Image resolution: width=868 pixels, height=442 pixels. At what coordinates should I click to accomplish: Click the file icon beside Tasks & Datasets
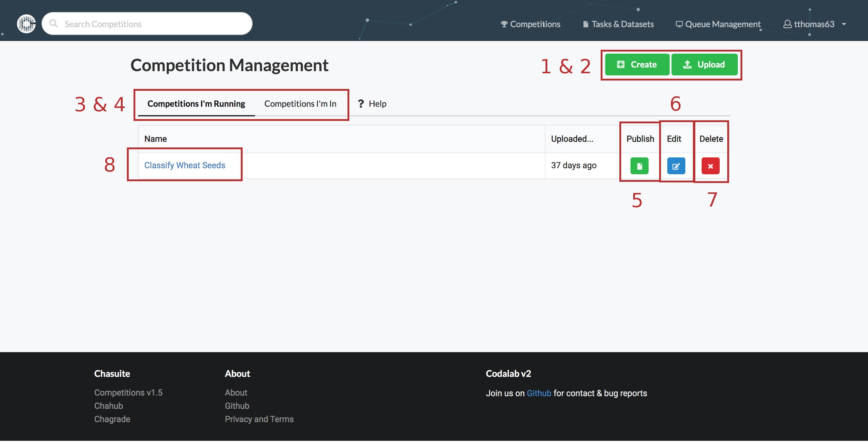pyautogui.click(x=586, y=24)
